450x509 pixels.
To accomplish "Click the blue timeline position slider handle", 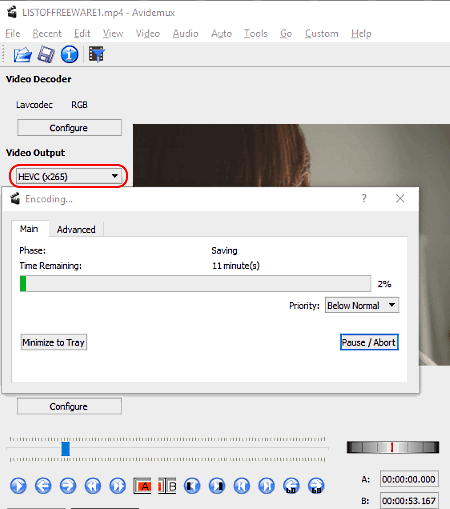I will point(65,449).
